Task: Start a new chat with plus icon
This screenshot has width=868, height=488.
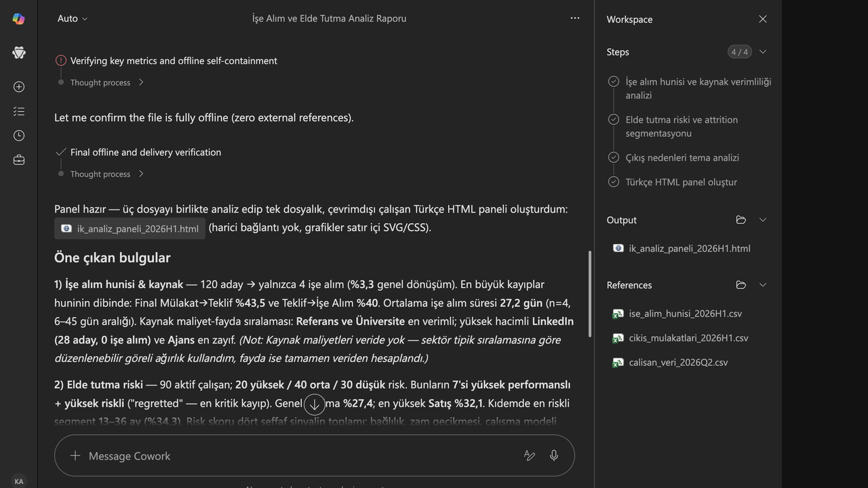Action: (19, 87)
